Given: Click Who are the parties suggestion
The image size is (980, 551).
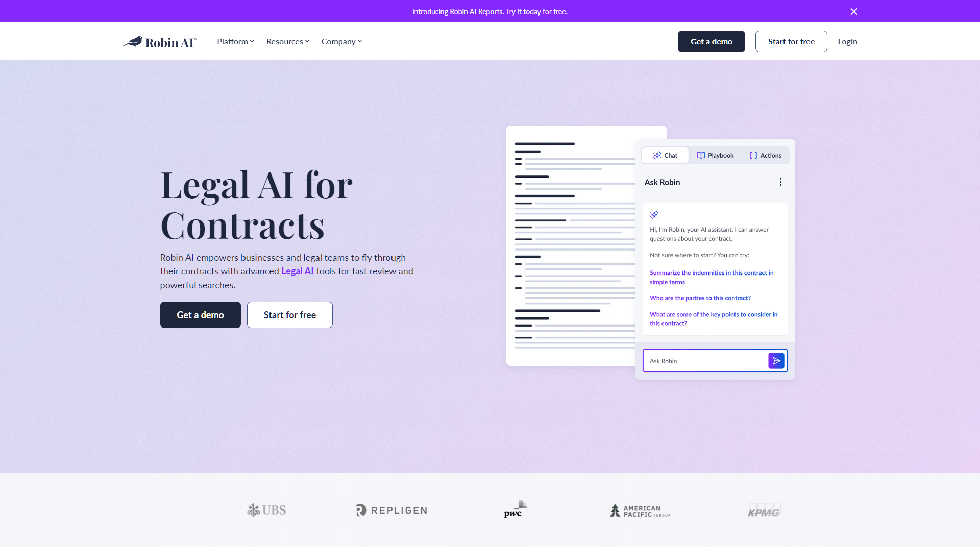Looking at the screenshot, I should pyautogui.click(x=700, y=298).
